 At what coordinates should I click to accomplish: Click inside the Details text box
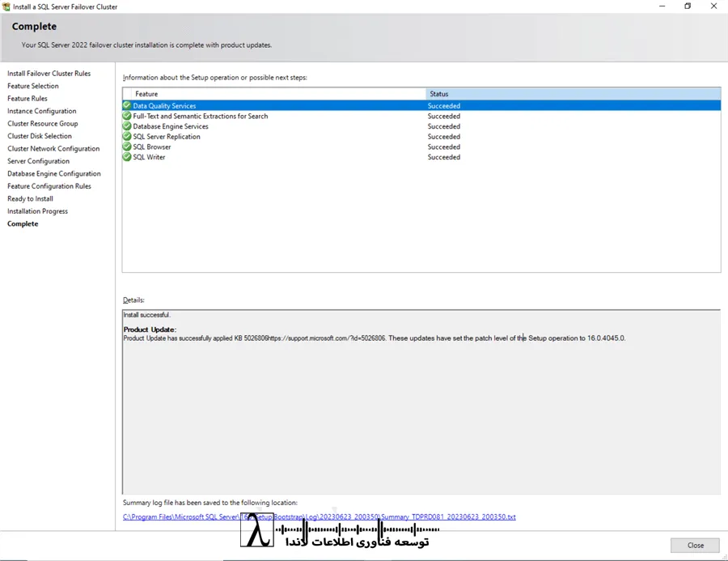421,402
